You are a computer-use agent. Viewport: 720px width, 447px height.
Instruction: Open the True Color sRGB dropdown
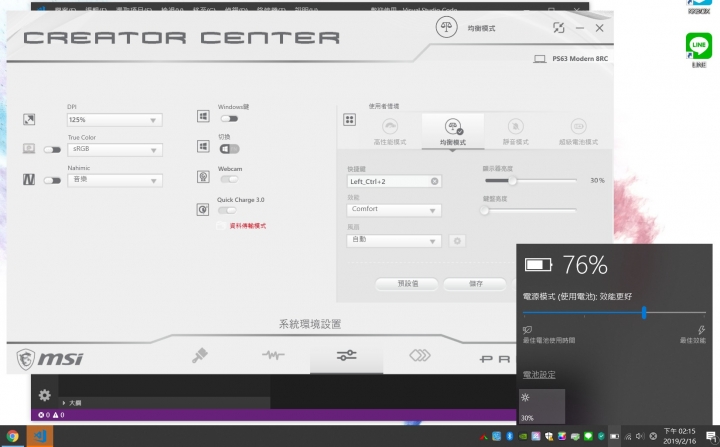pos(114,150)
